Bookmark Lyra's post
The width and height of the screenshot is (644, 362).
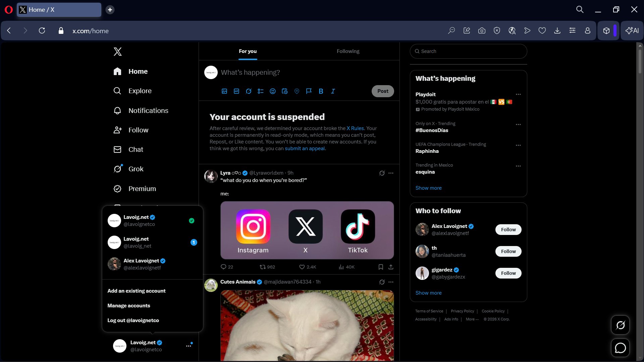click(x=381, y=267)
